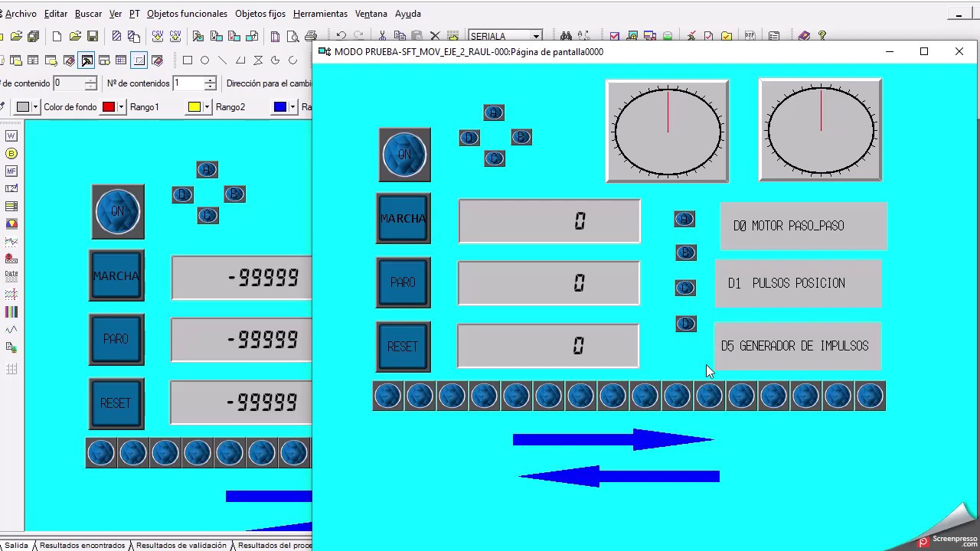The image size is (980, 551).
Task: Toggle lamp D beside D5 GENERADOR DE IMPULSOS
Action: coord(686,324)
